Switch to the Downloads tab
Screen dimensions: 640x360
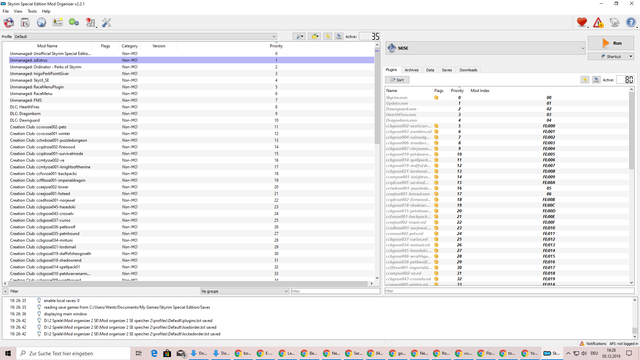pyautogui.click(x=468, y=70)
